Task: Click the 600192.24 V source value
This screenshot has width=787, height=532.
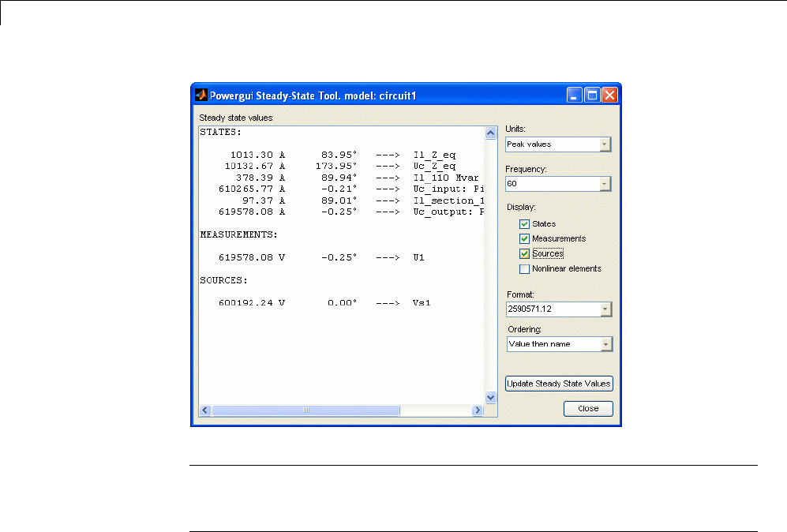Action: coord(252,303)
